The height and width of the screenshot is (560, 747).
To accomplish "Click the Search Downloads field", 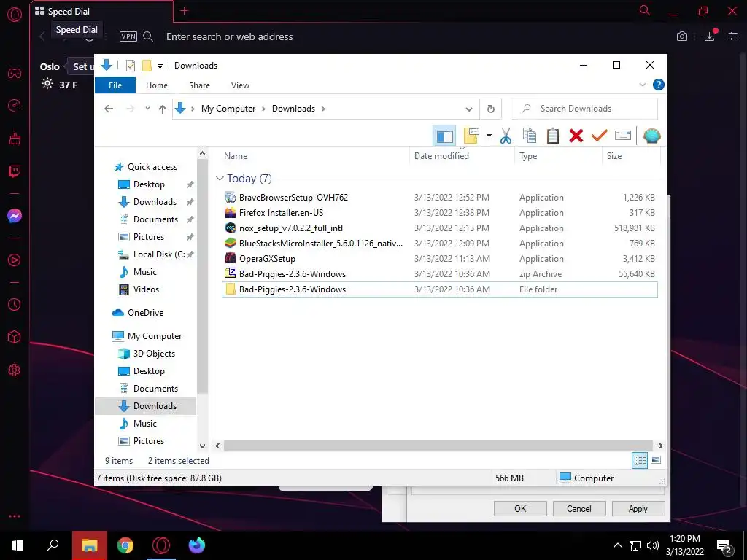I will [x=584, y=109].
